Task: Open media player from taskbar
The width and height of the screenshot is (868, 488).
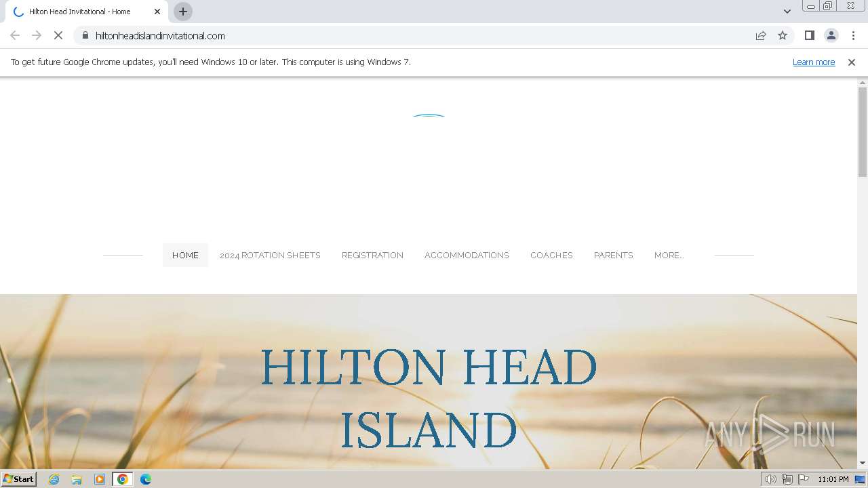Action: (100, 479)
